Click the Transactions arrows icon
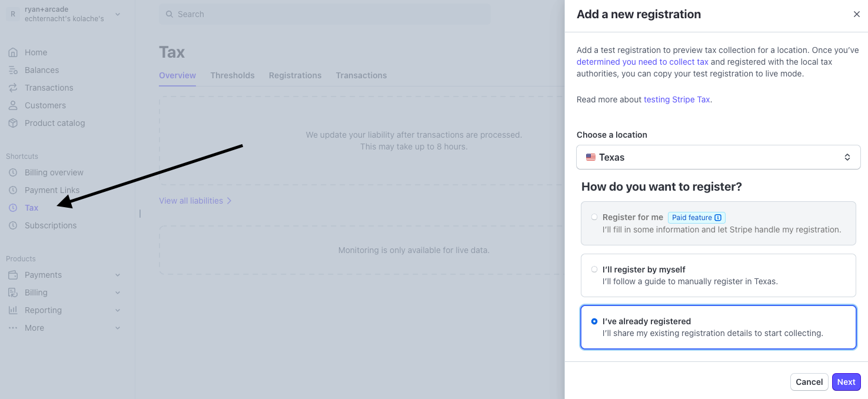This screenshot has height=399, width=868. coord(13,88)
